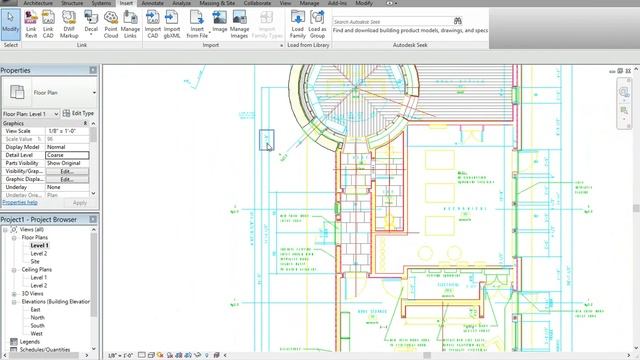Launch DWF Markup import
This screenshot has height=360, width=640.
(x=69, y=24)
